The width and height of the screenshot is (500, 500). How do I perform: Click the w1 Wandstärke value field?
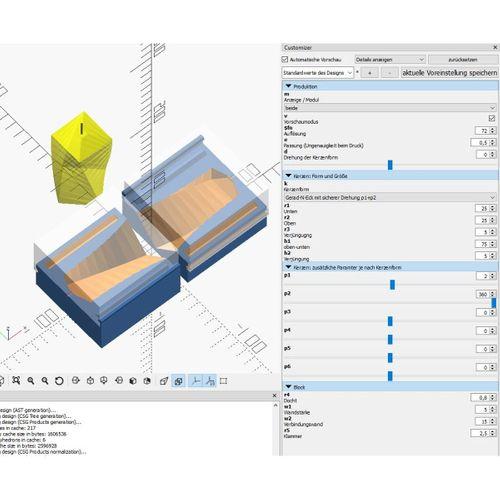[x=486, y=409]
